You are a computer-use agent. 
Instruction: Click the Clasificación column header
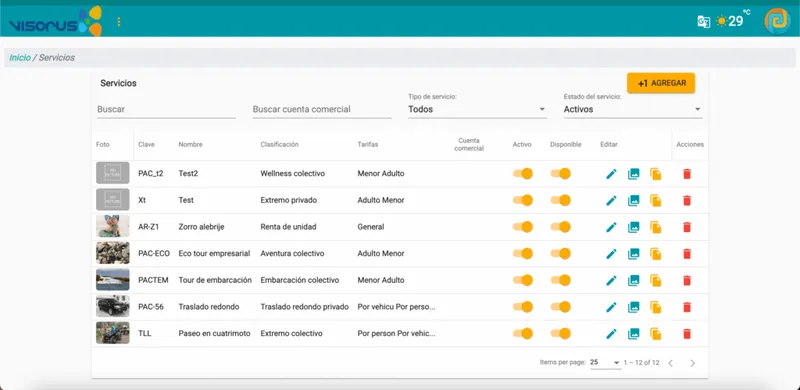point(279,144)
